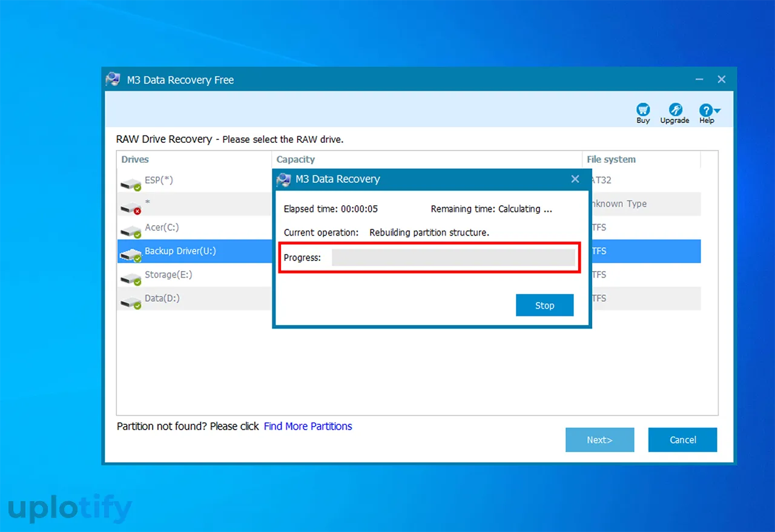
Task: Select the ESP(*) drive row
Action: pos(409,180)
